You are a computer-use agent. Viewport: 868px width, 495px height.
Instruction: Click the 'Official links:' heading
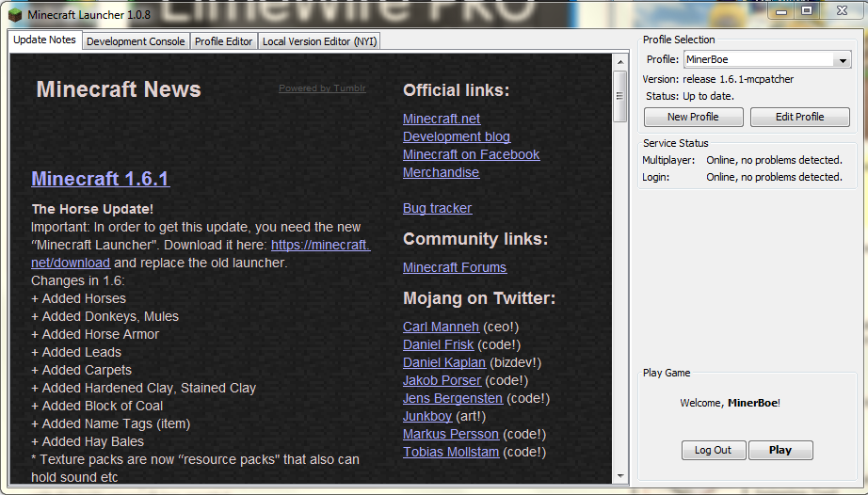[x=457, y=90]
